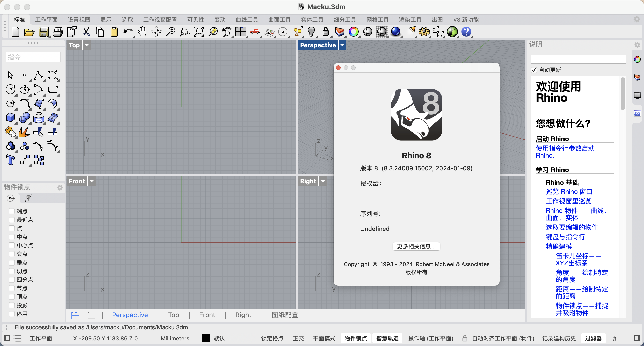Click the New file icon in toolbar
This screenshot has height=346, width=644.
[x=15, y=32]
